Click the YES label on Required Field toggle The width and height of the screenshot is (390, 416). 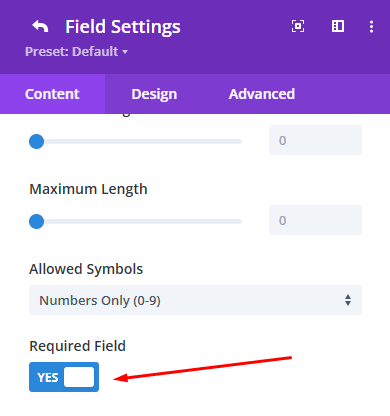(48, 377)
